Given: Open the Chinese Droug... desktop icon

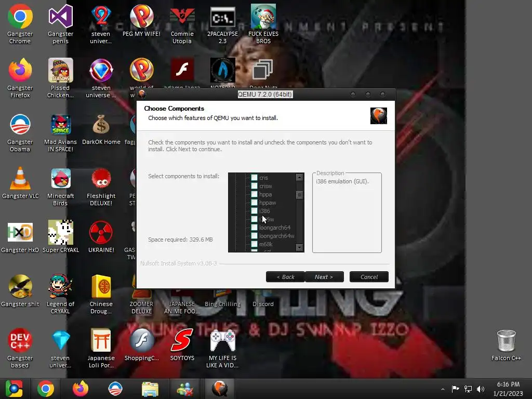Looking at the screenshot, I should point(101,294).
